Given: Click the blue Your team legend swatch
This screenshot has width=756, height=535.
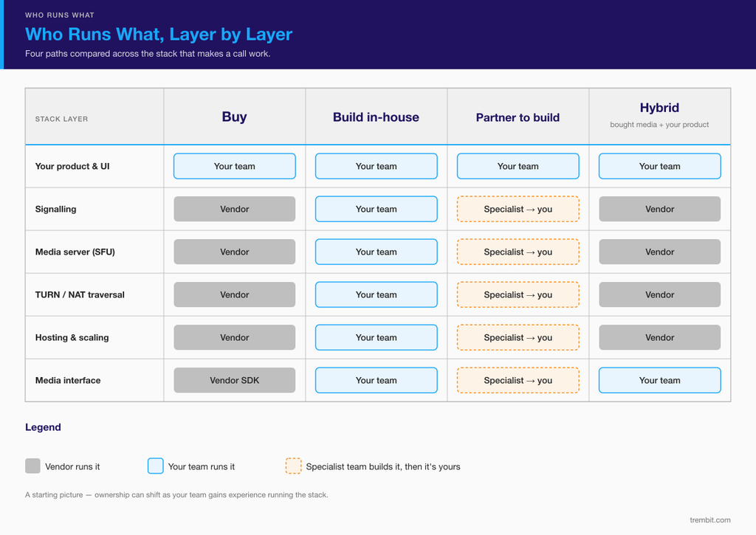Looking at the screenshot, I should (x=155, y=466).
